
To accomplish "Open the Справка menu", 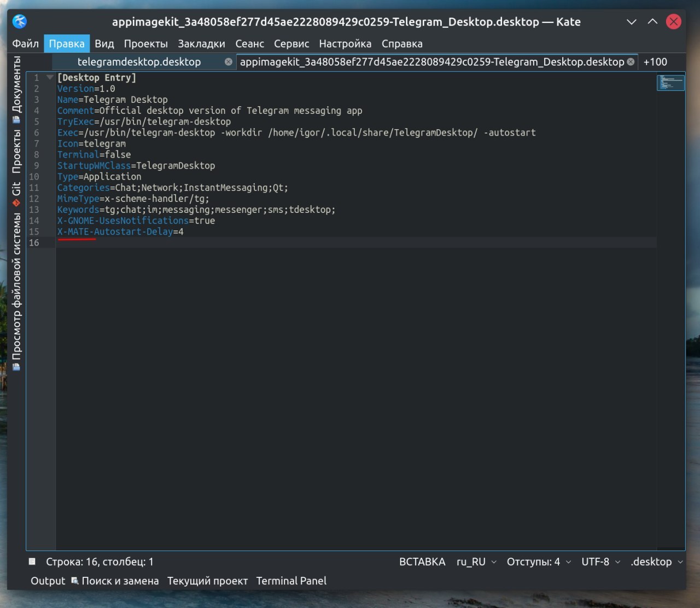I will coord(402,44).
